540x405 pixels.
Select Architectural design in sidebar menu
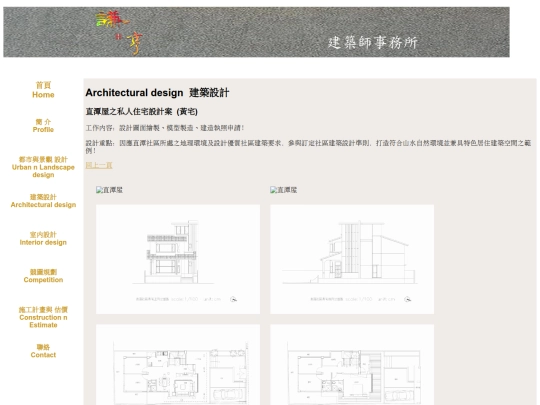click(43, 201)
